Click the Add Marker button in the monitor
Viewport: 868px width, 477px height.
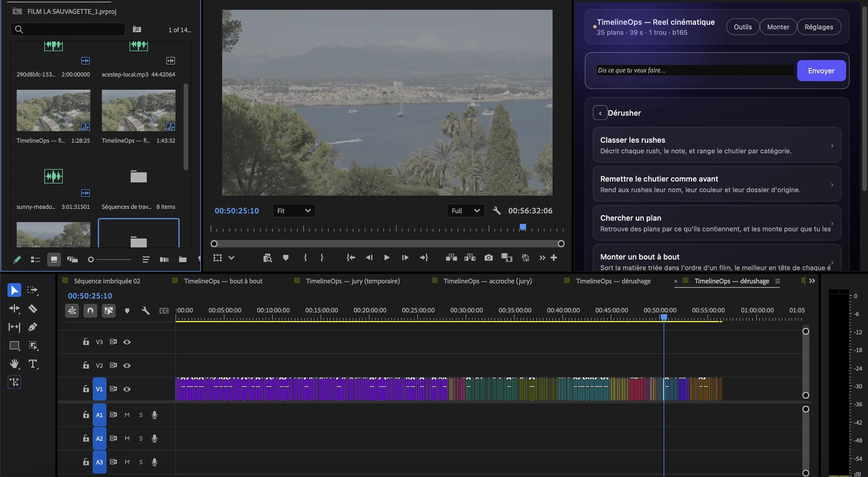pyautogui.click(x=286, y=258)
